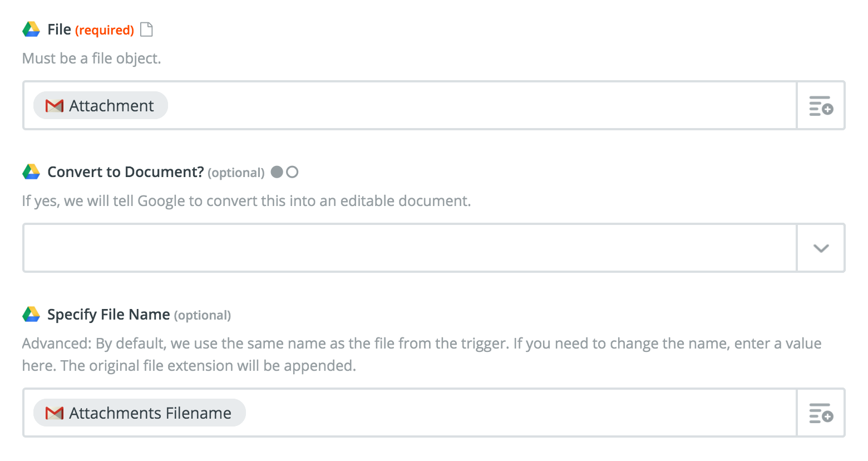Image resolution: width=868 pixels, height=461 pixels.
Task: Select the Attachment pill in the File field
Action: coord(101,105)
